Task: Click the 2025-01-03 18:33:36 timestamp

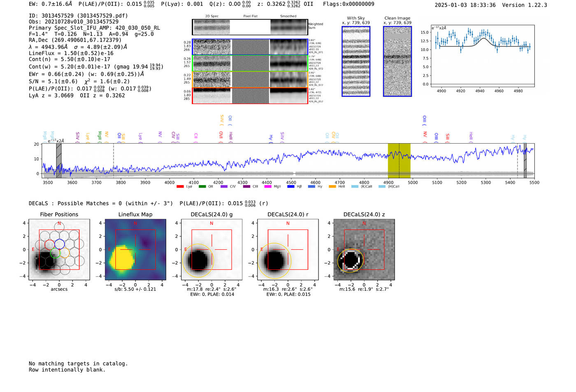Action: point(465,5)
